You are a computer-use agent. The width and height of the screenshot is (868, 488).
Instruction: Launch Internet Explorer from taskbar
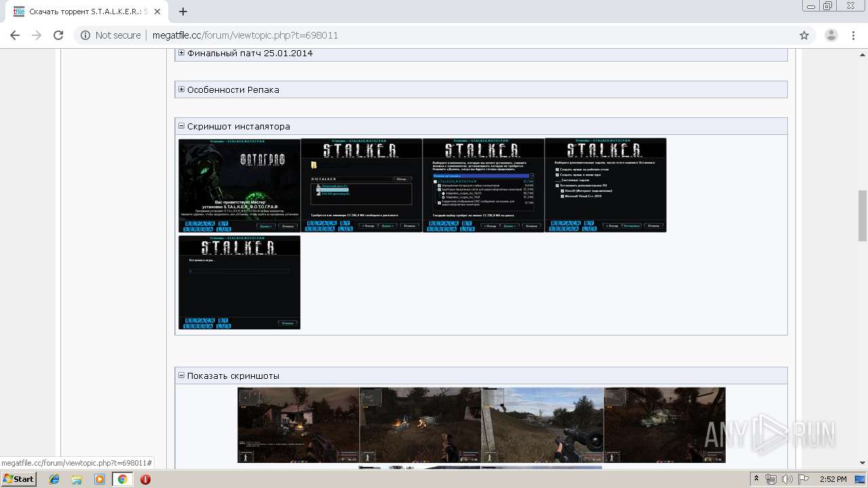[54, 479]
